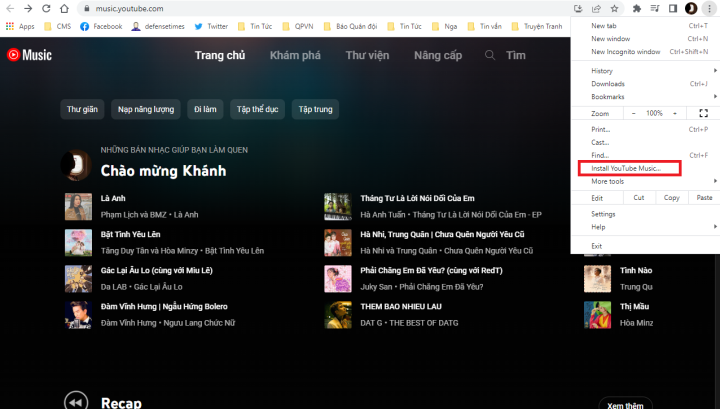Switch to Khám phá tab
Viewport: 720px width, 409px height.
click(x=295, y=55)
